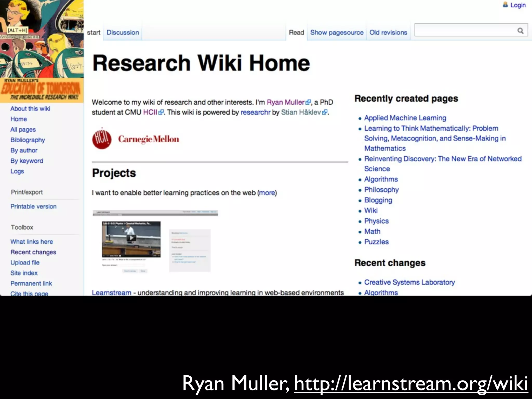Screen dimensions: 532x399
Task: Click external link icon after Stian Håklev
Action: [325, 112]
